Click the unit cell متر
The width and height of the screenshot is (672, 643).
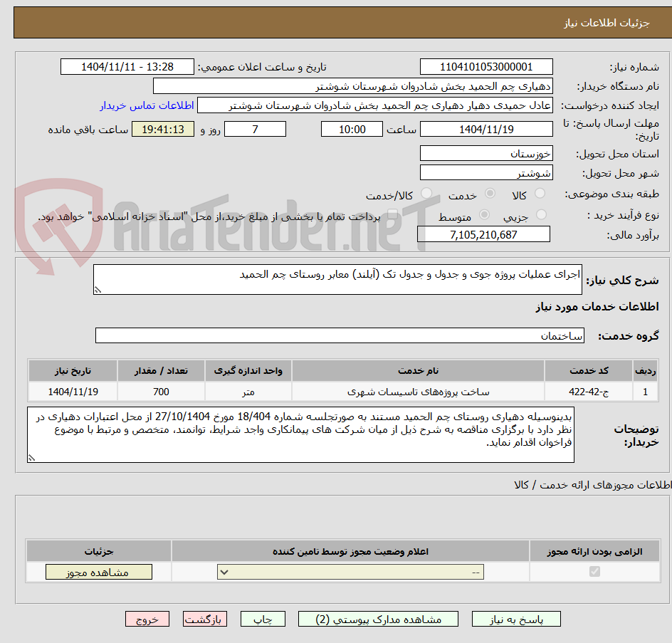[248, 392]
